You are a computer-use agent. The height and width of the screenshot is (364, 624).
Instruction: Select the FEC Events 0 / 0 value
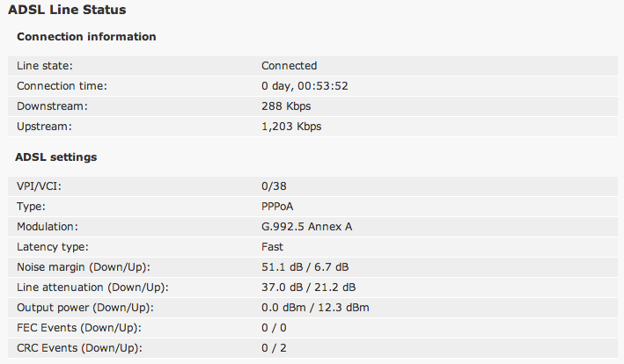[x=274, y=328]
